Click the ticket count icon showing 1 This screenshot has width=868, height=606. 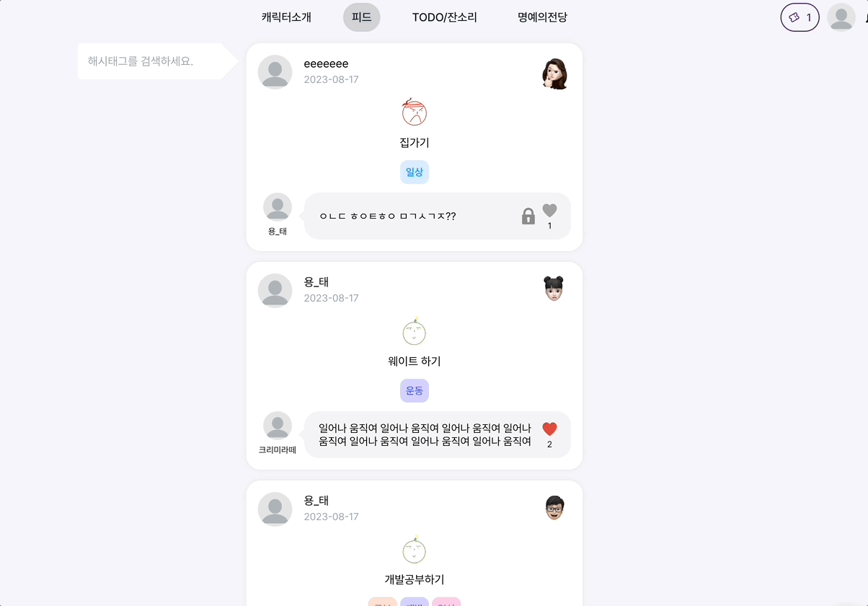click(x=800, y=17)
